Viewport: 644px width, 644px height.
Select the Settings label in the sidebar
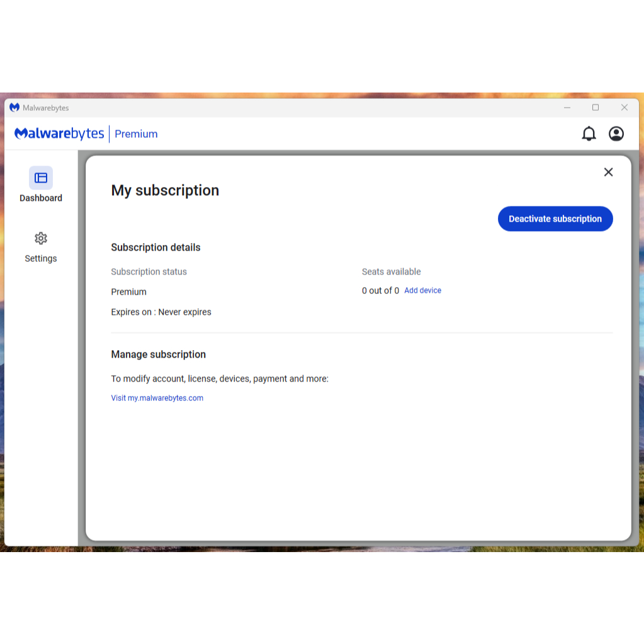41,259
